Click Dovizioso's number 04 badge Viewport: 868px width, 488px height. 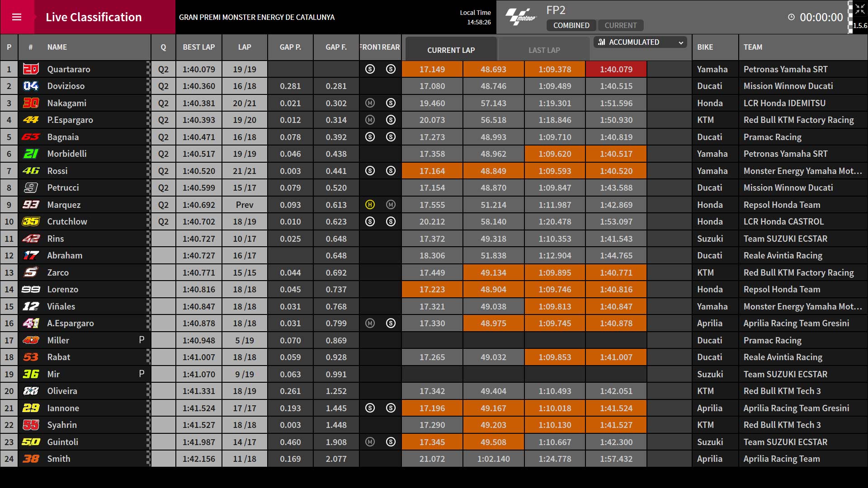[31, 86]
